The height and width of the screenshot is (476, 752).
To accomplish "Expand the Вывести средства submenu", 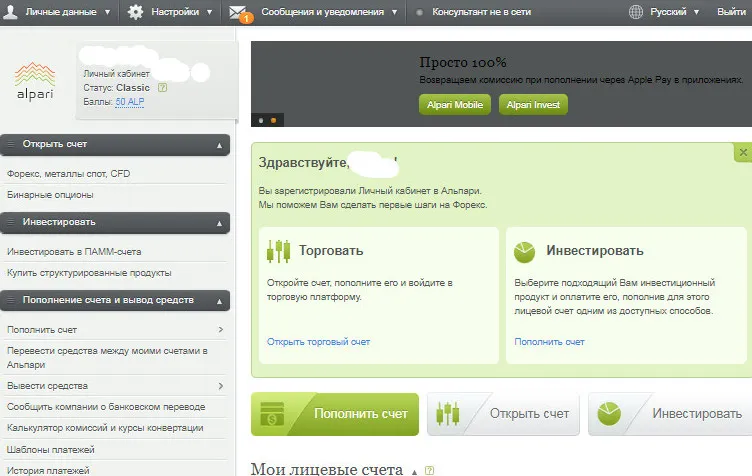I will 220,386.
